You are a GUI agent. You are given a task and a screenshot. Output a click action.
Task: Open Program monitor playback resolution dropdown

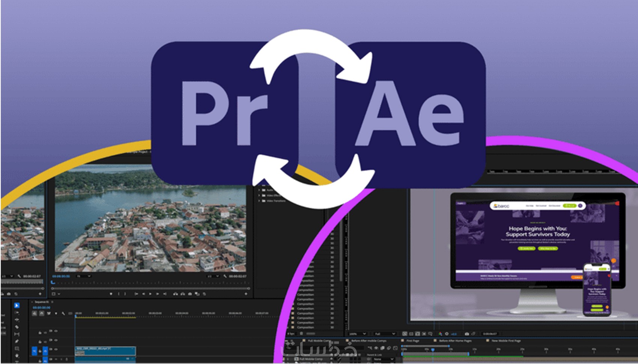coord(213,276)
